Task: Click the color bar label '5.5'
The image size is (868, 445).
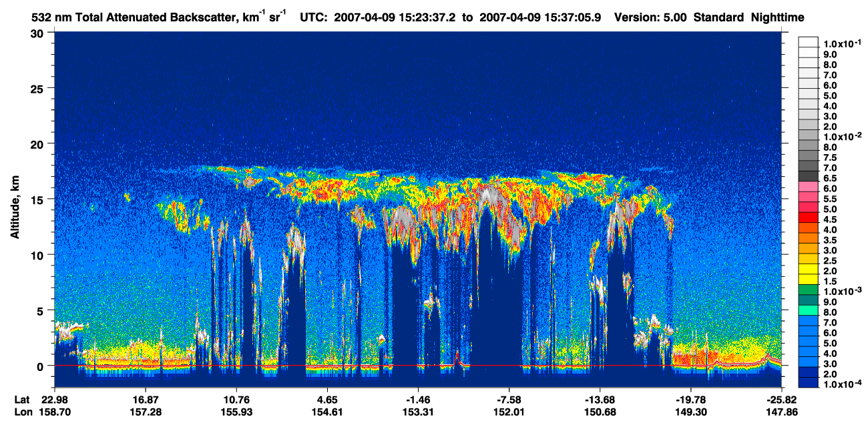Action: coord(830,199)
